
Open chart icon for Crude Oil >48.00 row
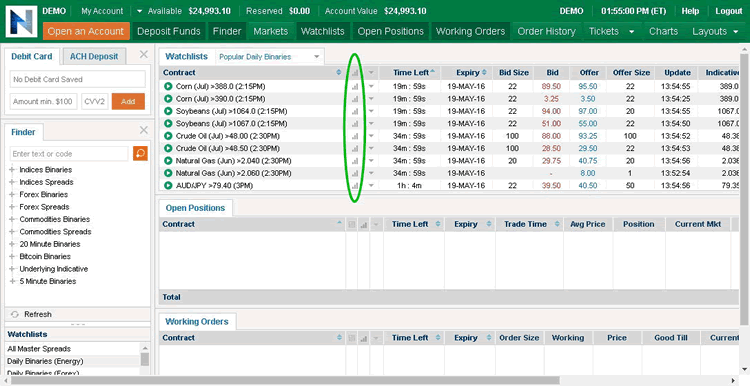click(x=354, y=136)
